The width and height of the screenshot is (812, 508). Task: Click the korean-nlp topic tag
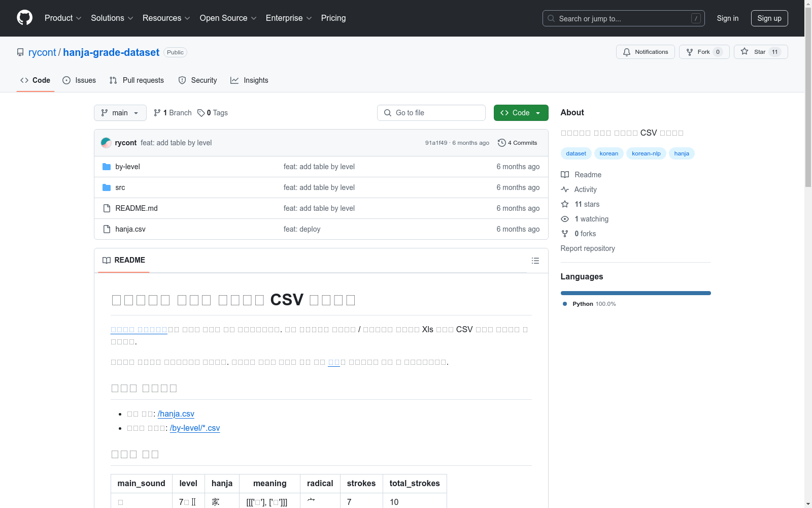[x=646, y=153]
